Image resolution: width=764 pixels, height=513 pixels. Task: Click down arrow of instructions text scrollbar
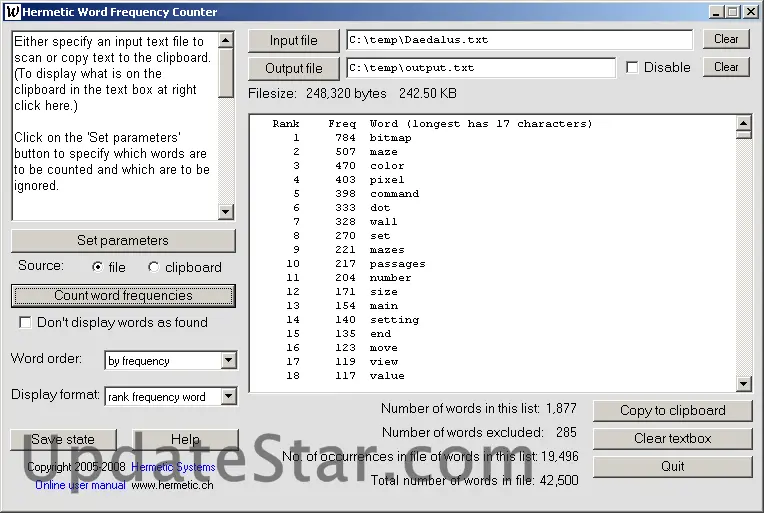point(225,212)
